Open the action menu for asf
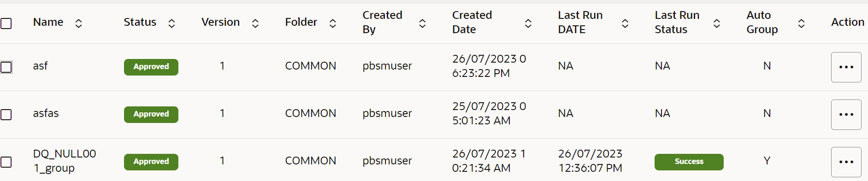The image size is (868, 181). click(846, 67)
